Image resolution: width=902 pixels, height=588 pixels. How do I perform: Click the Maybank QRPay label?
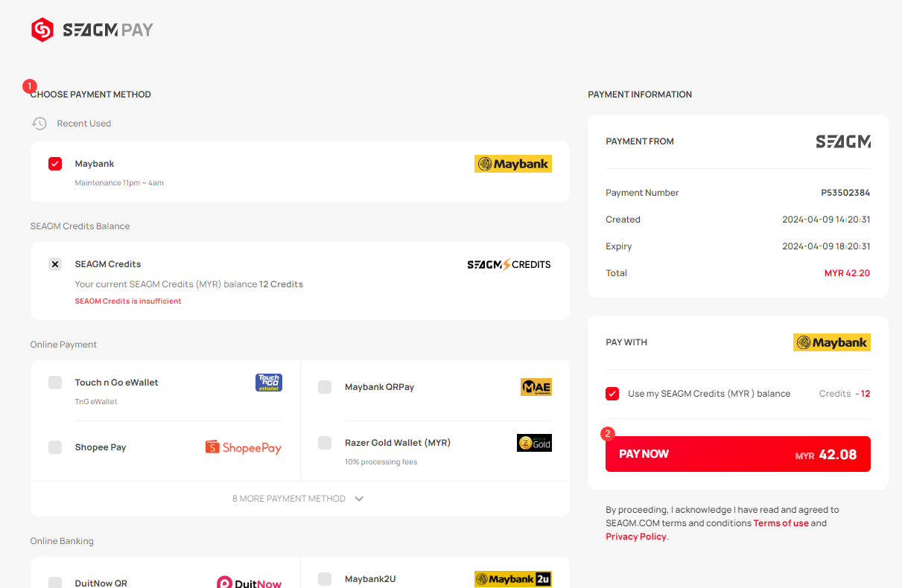pos(379,387)
